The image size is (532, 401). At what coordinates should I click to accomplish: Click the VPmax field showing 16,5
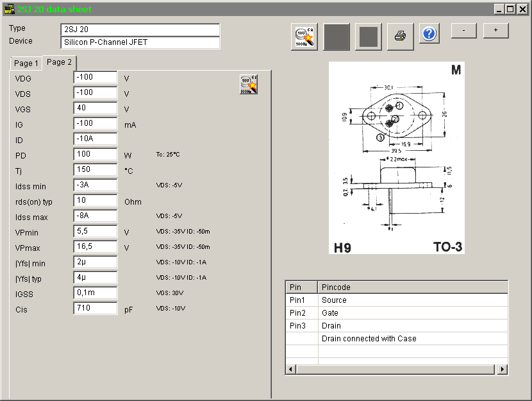[96, 247]
